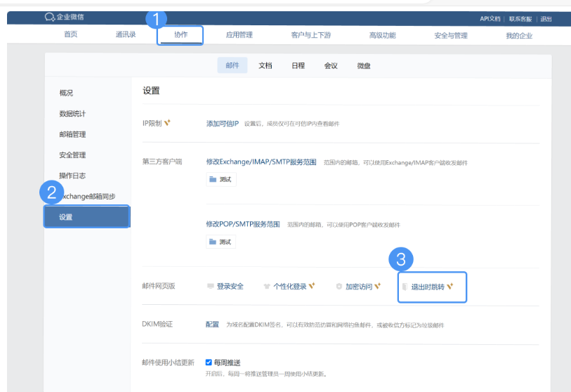The width and height of the screenshot is (571, 392).
Task: Click the 企业微信 logo icon
Action: click(49, 17)
